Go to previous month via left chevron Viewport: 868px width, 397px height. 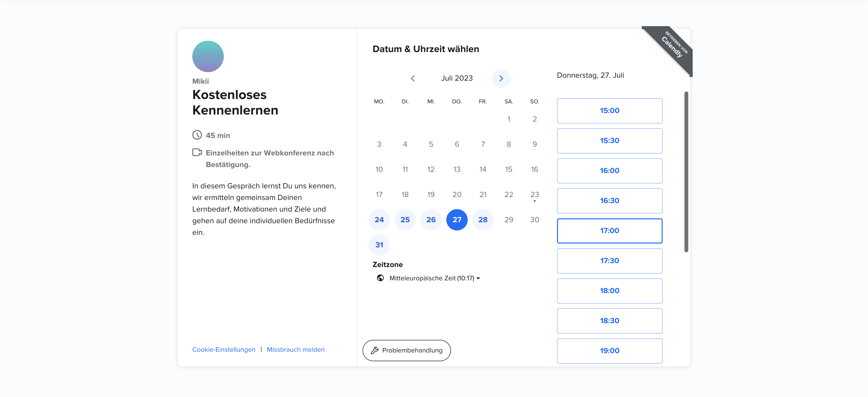413,78
